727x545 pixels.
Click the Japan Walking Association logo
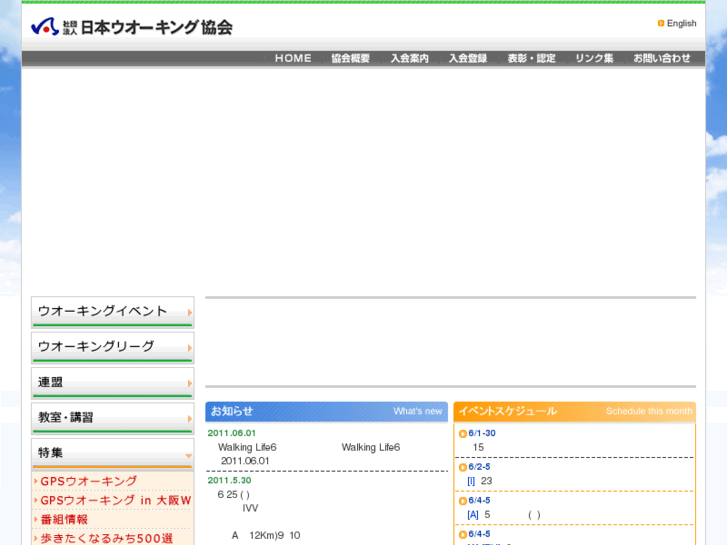[131, 27]
